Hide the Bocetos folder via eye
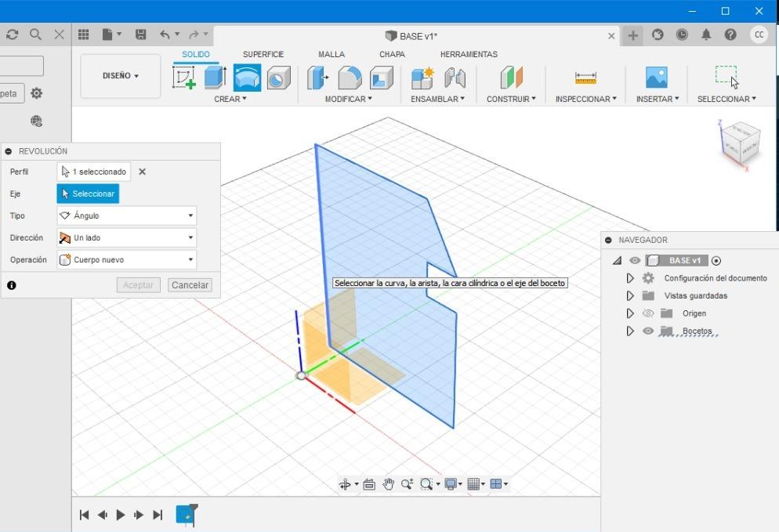 tap(648, 331)
